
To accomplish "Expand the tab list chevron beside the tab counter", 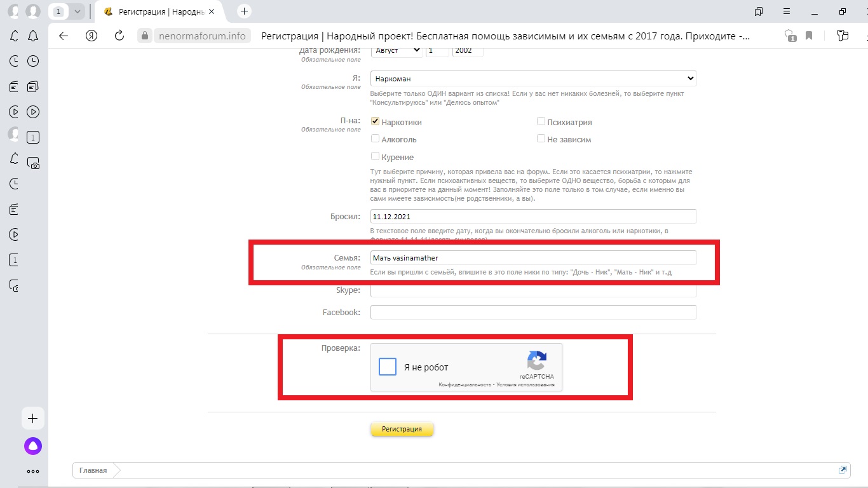I will coord(78,11).
